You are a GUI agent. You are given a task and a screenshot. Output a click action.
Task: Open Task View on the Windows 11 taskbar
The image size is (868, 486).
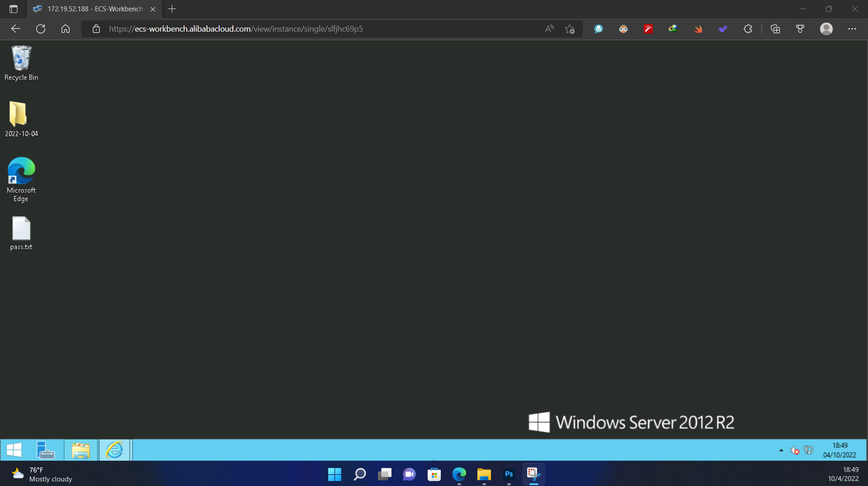click(384, 474)
